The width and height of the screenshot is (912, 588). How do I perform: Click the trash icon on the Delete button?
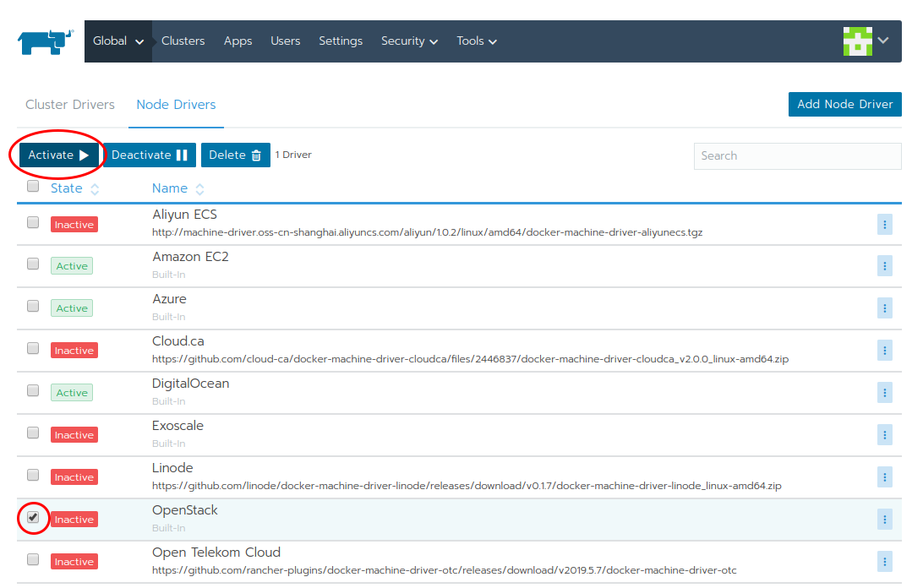click(255, 155)
